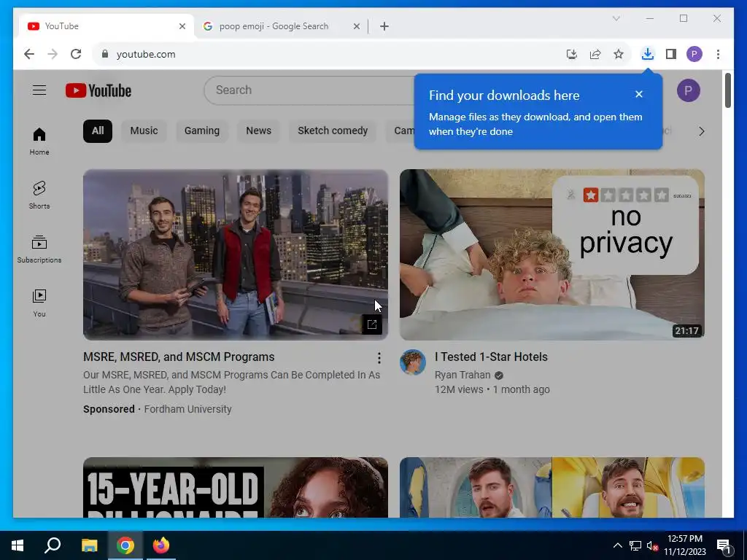Screen dimensions: 747x560
Task: Switch to poop emoji Google Search tab
Action: pos(280,26)
